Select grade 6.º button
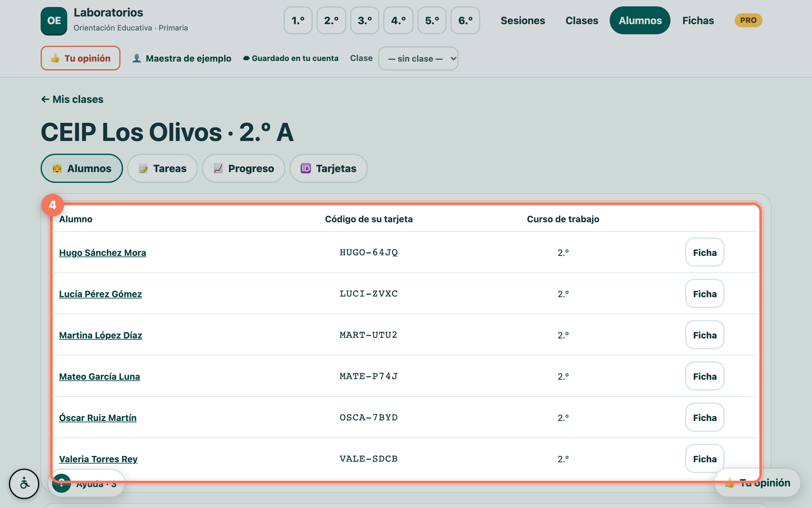The width and height of the screenshot is (812, 508). click(x=465, y=21)
